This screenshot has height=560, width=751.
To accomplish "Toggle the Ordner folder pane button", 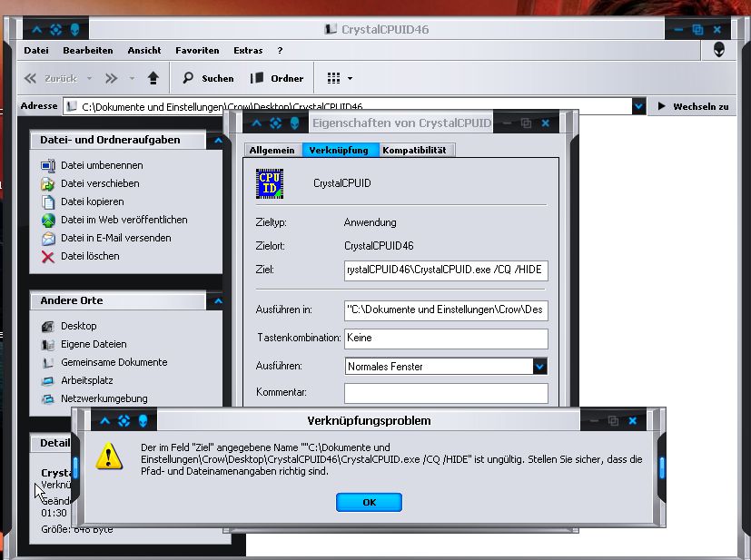I will 277,78.
